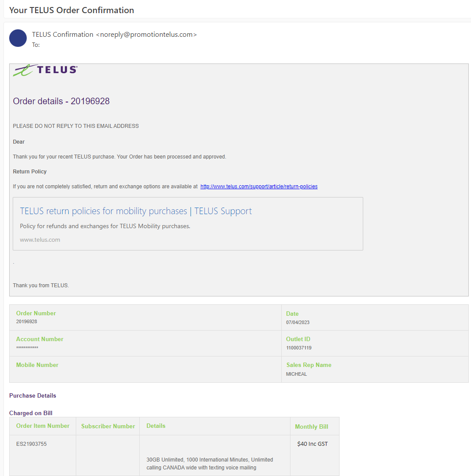Click the sales rep name MICHEAL
Viewport: 471px width, 476px height.
click(x=297, y=374)
